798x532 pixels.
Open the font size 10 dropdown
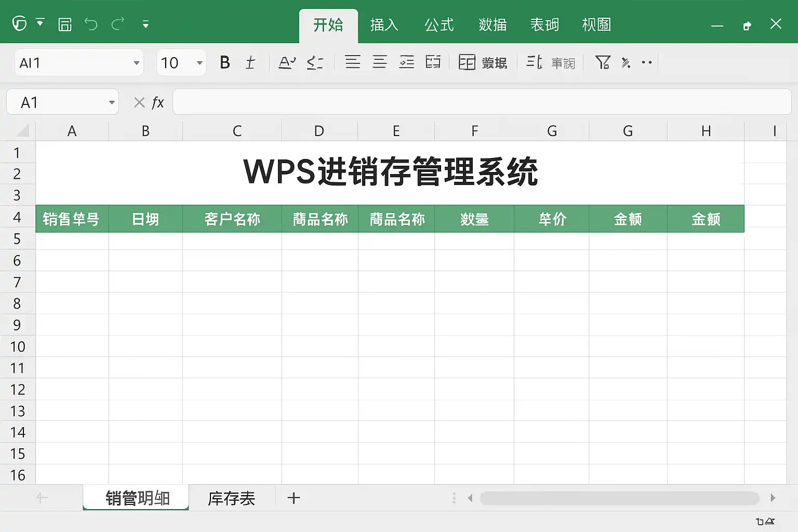tap(199, 63)
